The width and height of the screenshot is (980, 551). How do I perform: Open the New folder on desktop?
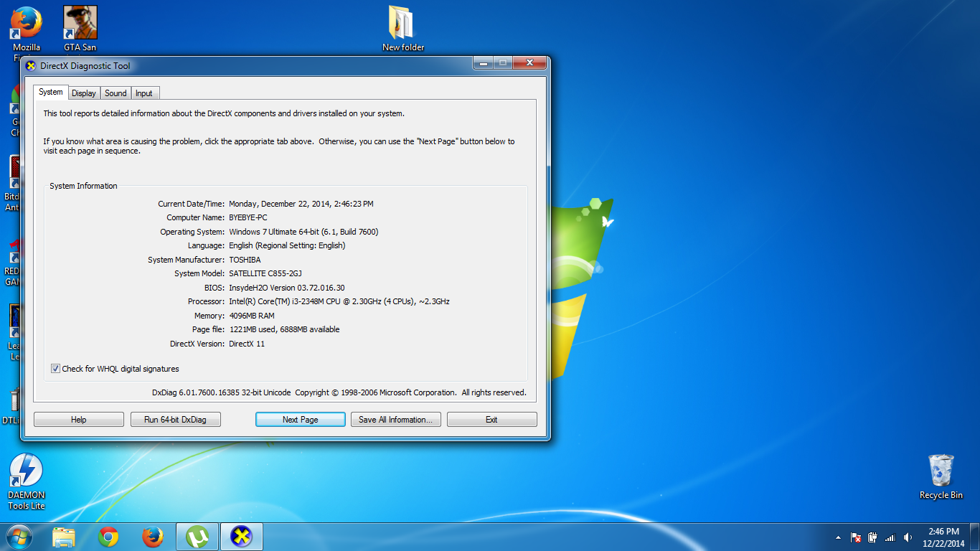point(402,29)
